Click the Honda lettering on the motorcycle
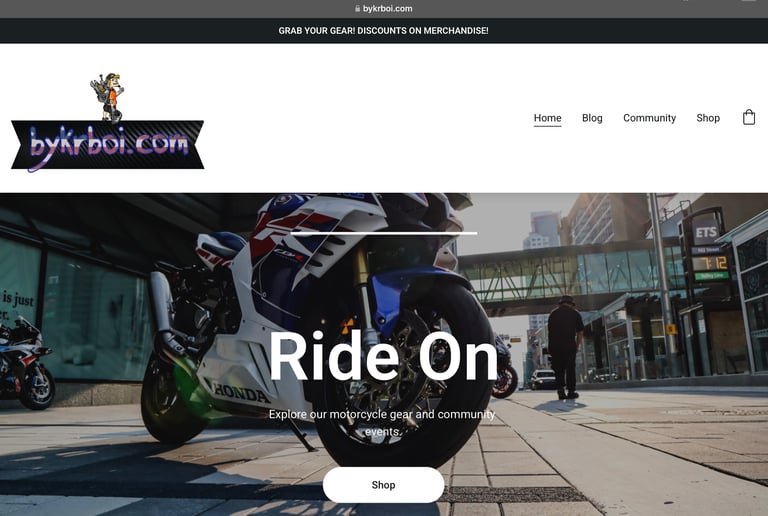Image resolution: width=768 pixels, height=516 pixels. pyautogui.click(x=241, y=393)
